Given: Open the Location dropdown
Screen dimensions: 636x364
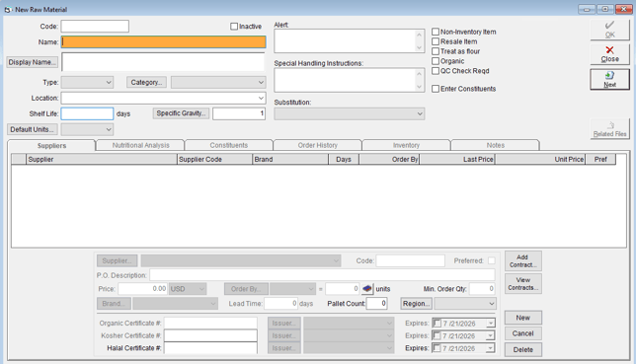Looking at the screenshot, I should tap(164, 98).
